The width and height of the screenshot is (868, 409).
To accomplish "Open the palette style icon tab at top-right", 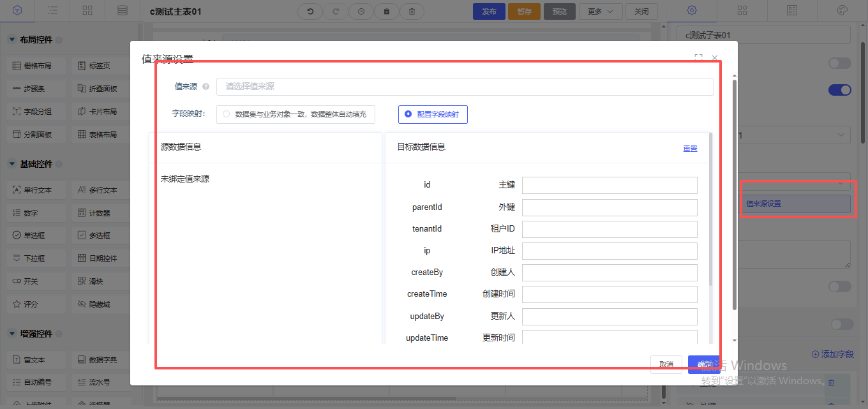I will (x=842, y=10).
